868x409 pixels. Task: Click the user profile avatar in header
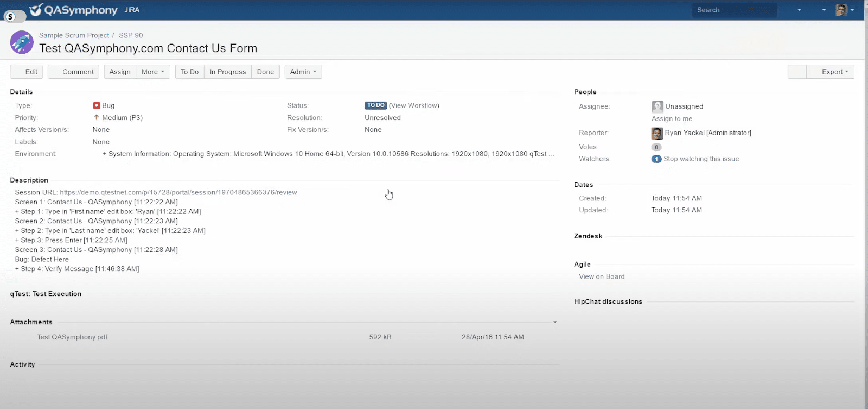pos(841,10)
